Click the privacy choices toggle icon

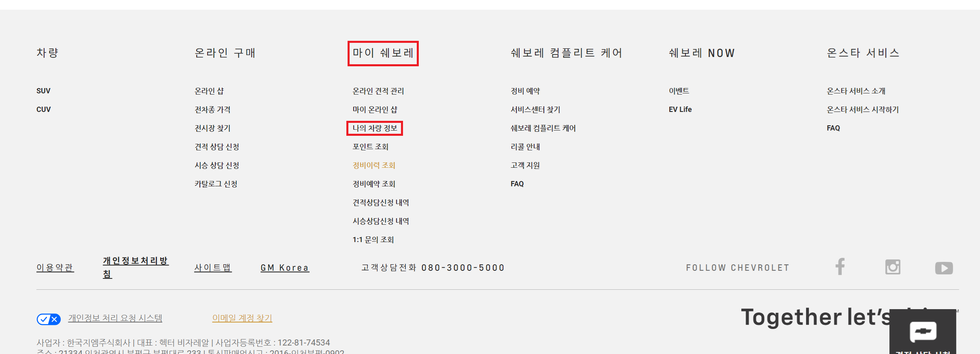49,319
